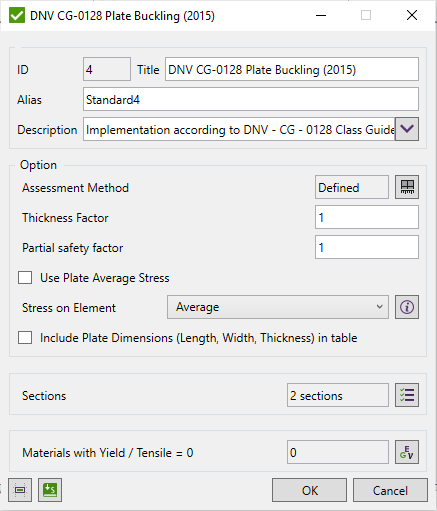Click the bottom-left fit-frame icon

20,490
